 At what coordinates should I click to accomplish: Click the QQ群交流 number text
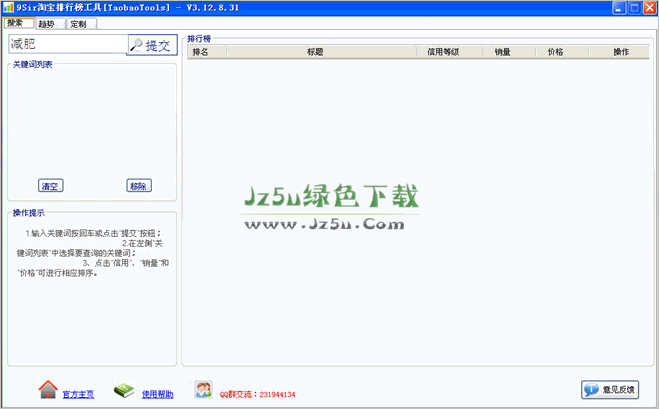click(x=257, y=394)
